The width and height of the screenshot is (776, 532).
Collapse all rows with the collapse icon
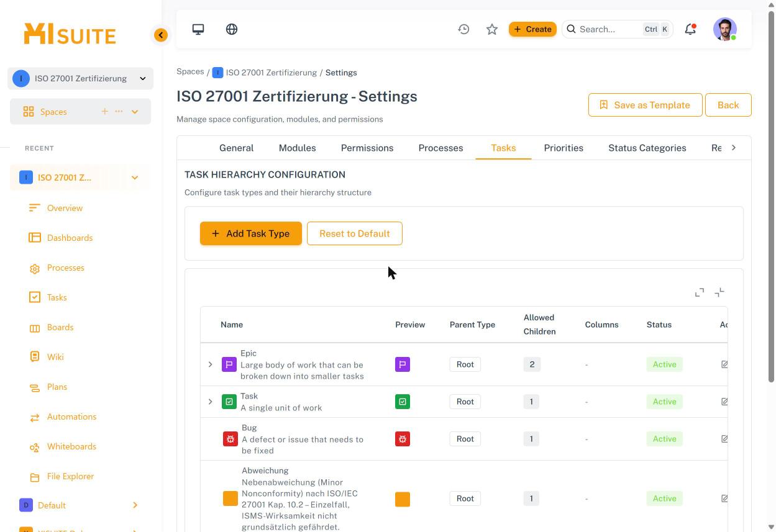[719, 292]
